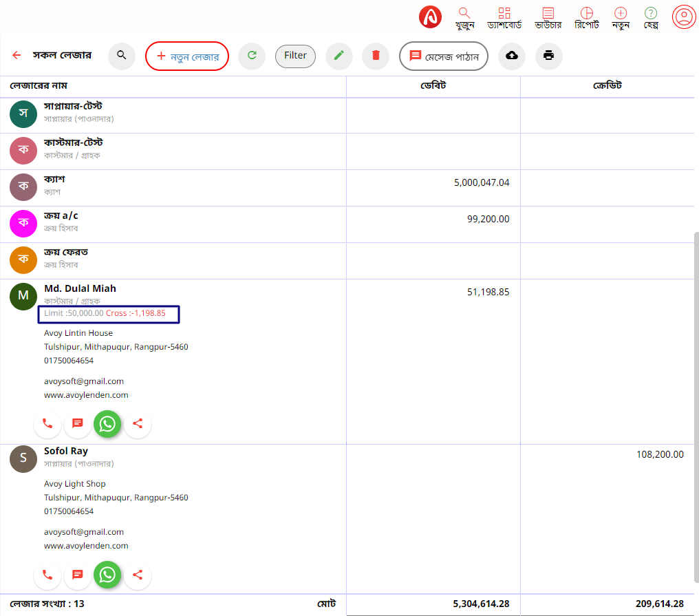Select the ক্রয় ফেরত ledger avatar
The height and width of the screenshot is (616, 699).
tap(23, 260)
